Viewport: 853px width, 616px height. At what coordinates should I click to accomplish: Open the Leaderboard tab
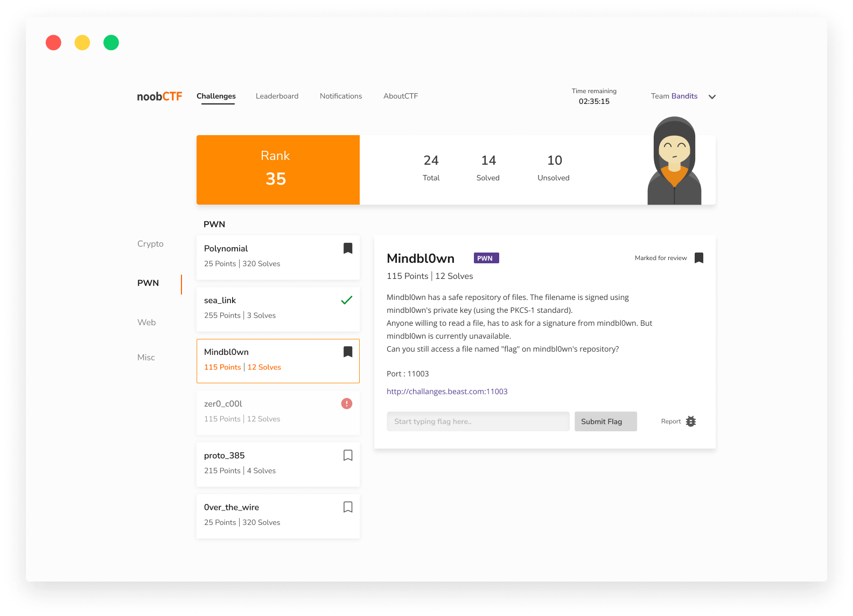pyautogui.click(x=277, y=96)
